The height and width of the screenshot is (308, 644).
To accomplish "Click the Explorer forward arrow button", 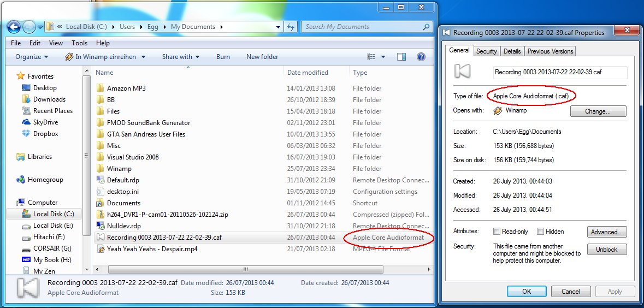I will pyautogui.click(x=29, y=27).
